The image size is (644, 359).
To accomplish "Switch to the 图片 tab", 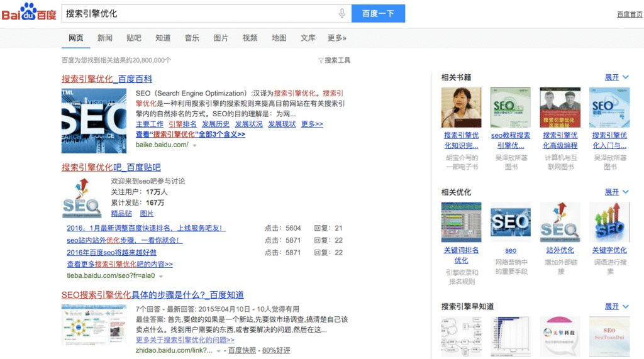I will [221, 38].
